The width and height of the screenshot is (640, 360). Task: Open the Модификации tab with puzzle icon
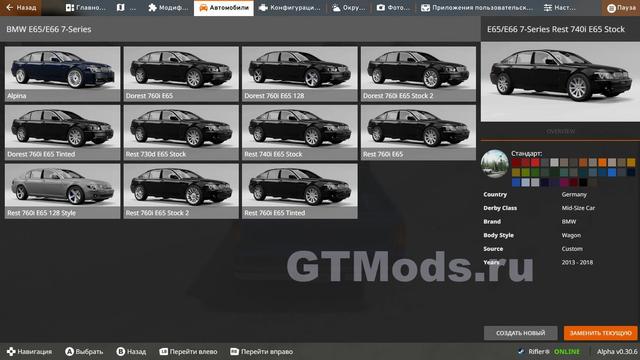pyautogui.click(x=168, y=8)
